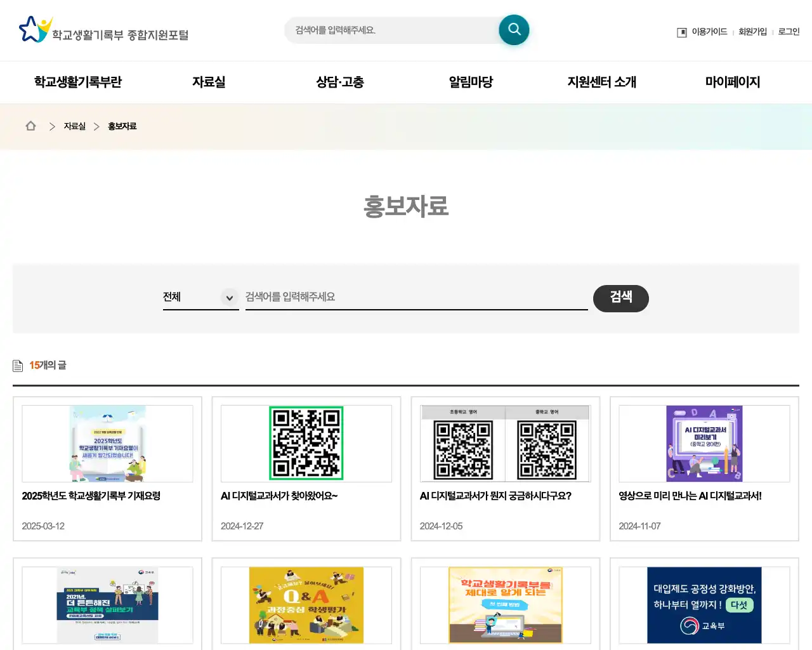Click 학교생활기록부 종합지원포털 logo text

(x=120, y=35)
